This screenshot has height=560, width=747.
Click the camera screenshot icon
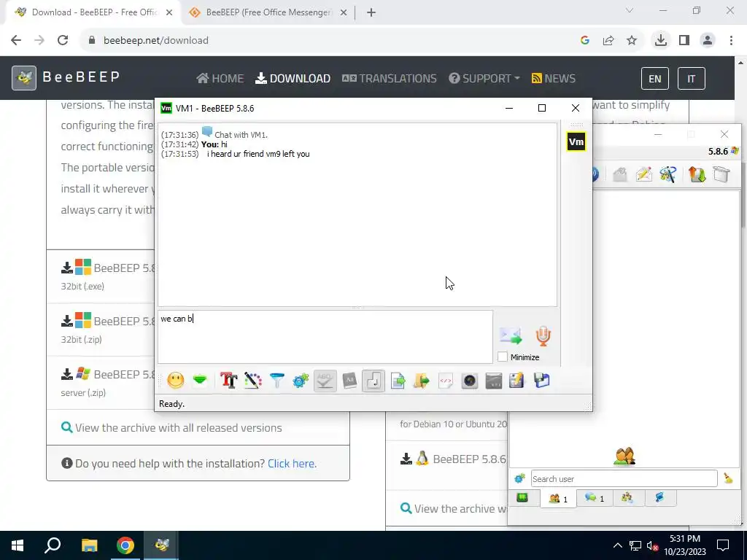470,381
